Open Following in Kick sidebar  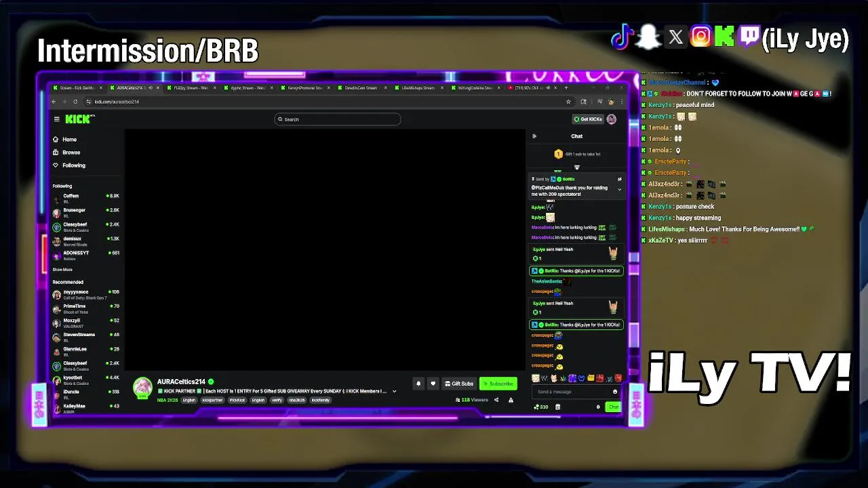coord(69,165)
